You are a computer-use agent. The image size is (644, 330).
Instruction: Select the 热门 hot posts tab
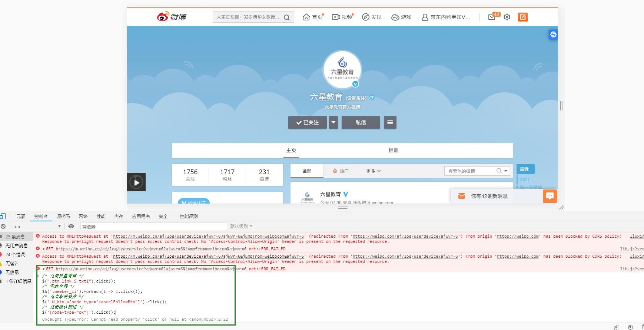click(341, 171)
